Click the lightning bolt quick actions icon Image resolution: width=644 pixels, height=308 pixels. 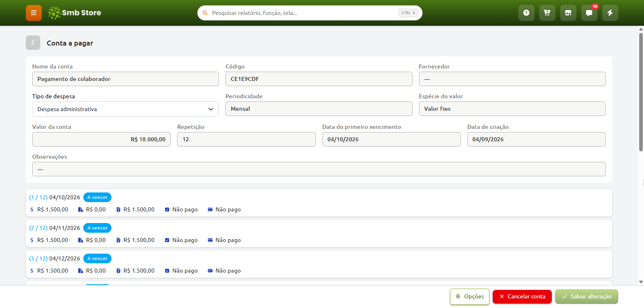coord(610,13)
